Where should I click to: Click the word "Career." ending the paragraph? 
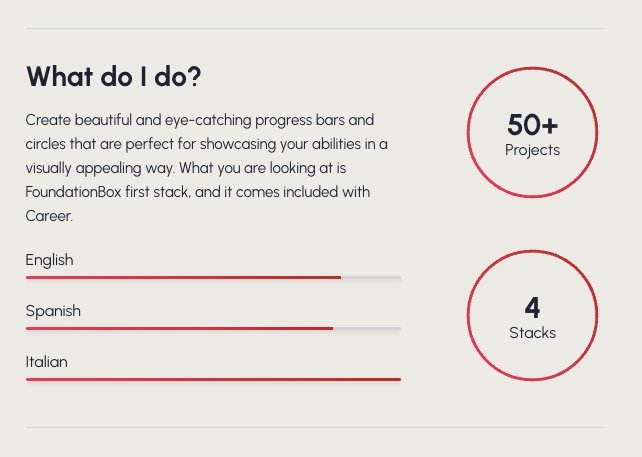click(x=49, y=215)
